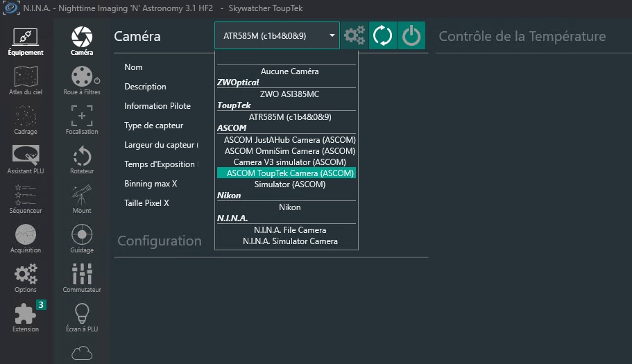Screen dimensions: 632x364
Task: Select the Rotateur equipment tab
Action: (82, 159)
